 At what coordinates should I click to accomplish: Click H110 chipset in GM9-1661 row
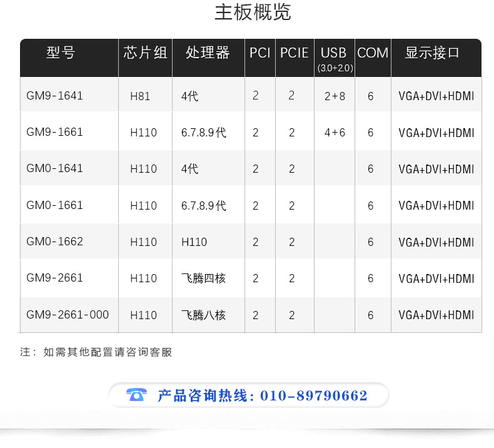pos(143,133)
